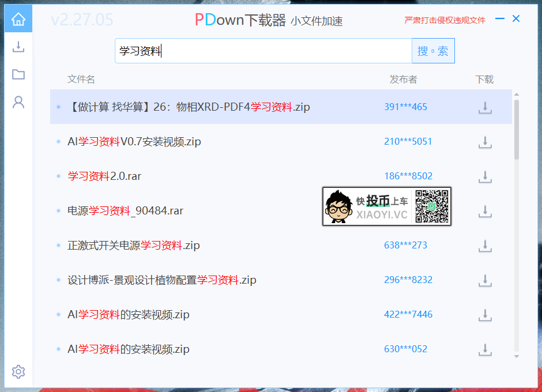Select row AI学习资料V0.7安装视频.zip
This screenshot has width=542, height=392.
[x=281, y=141]
